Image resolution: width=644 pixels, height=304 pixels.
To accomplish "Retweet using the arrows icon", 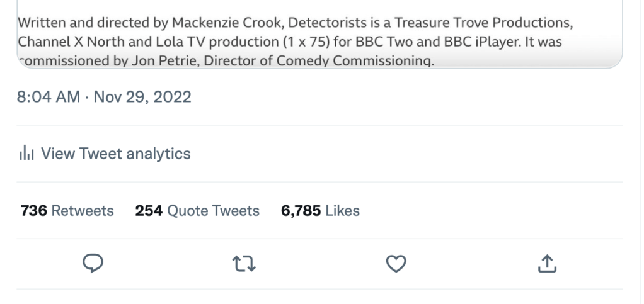I will tap(244, 264).
